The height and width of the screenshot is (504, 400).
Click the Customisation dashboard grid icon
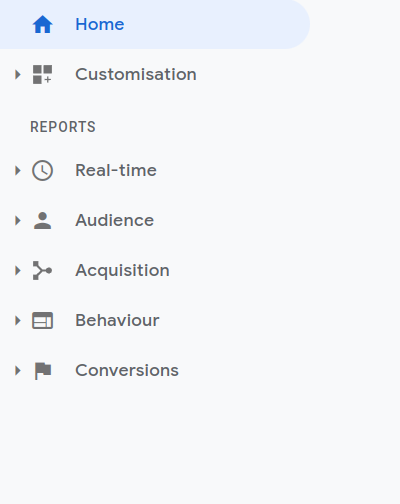click(42, 74)
